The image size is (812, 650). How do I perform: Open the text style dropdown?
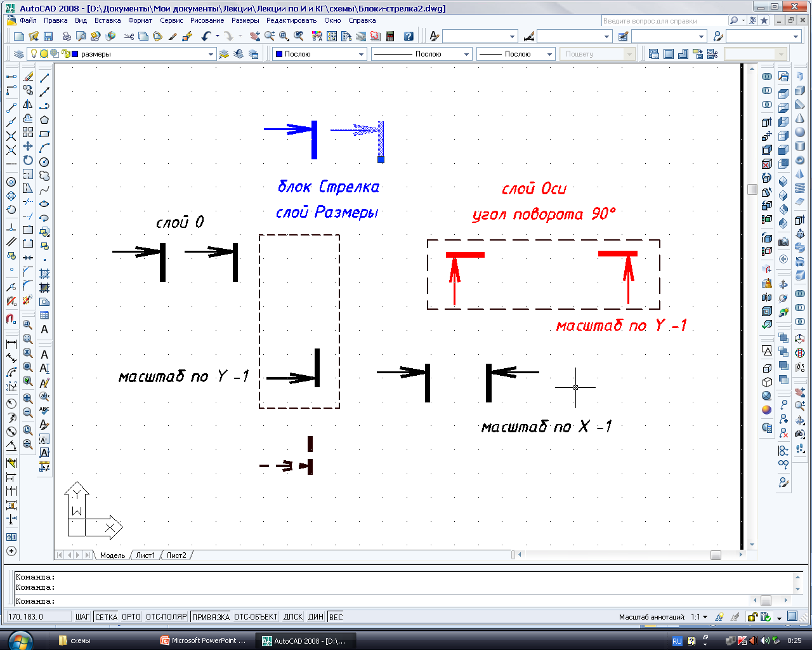(480, 37)
